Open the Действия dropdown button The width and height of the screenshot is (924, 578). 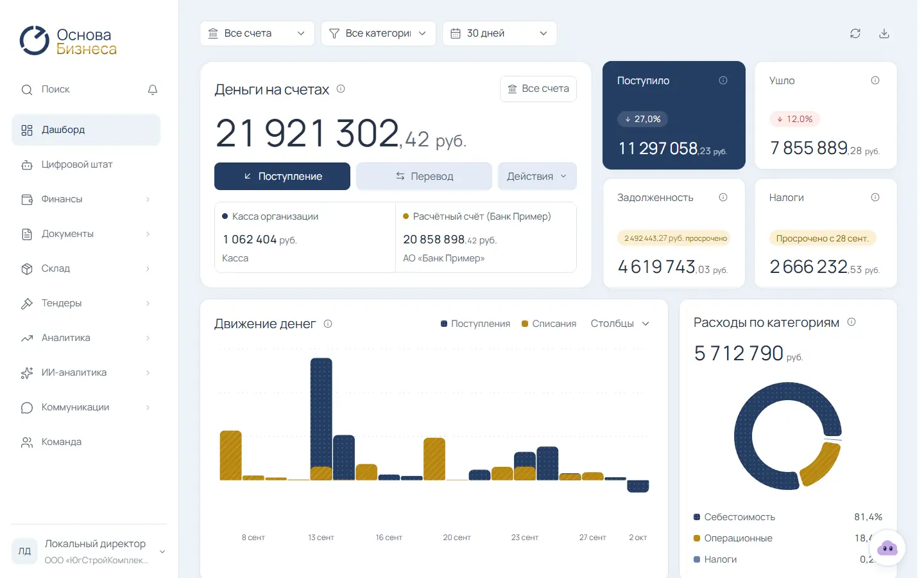pos(537,176)
